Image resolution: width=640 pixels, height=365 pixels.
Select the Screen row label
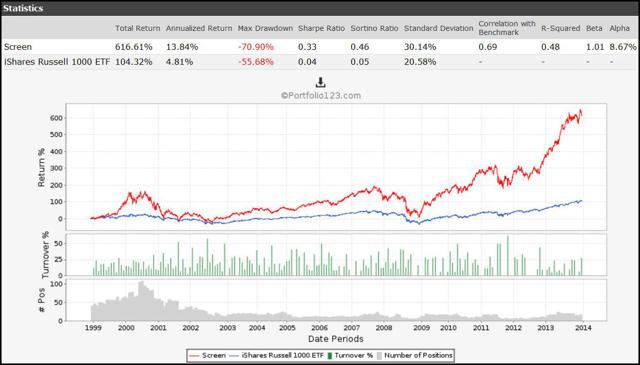(18, 47)
